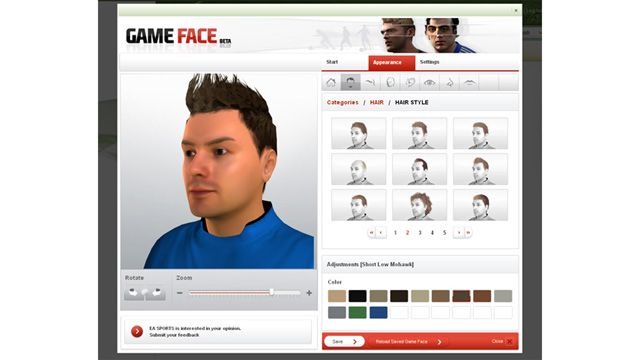
Task: Go to next hair style page
Action: click(459, 233)
